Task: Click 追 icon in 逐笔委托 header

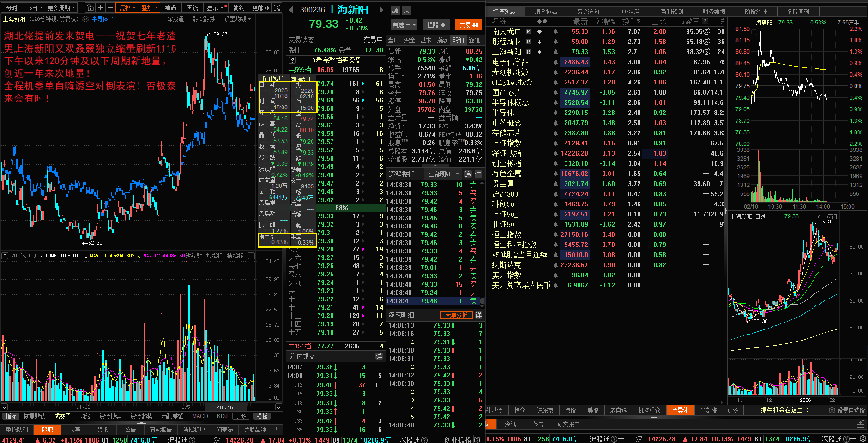Action: pos(468,174)
